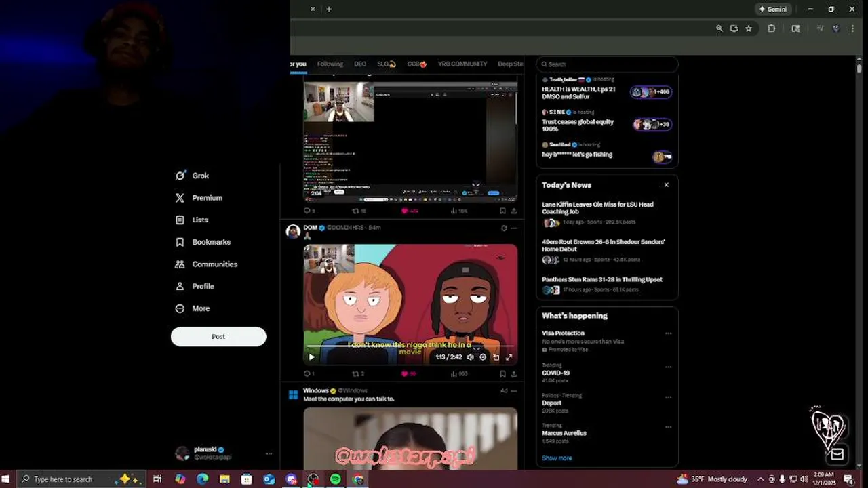
Task: Open Chrome three-dot menu
Action: point(852,28)
